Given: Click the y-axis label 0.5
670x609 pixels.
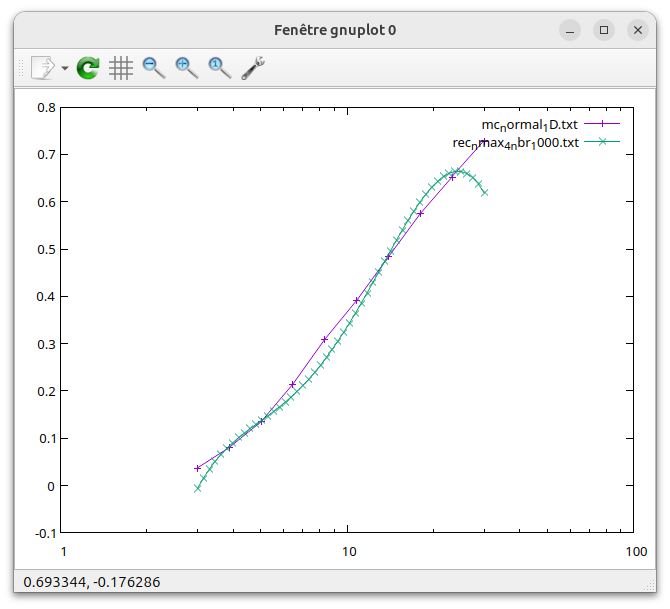Looking at the screenshot, I should pos(47,250).
